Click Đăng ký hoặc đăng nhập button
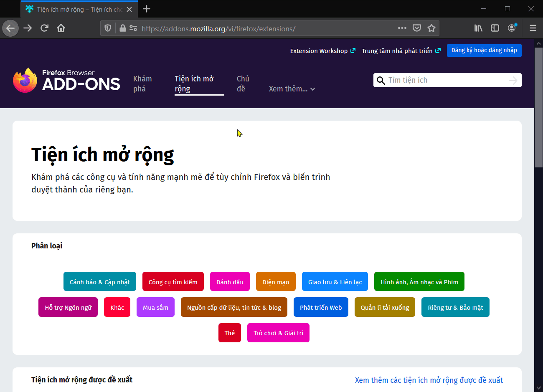Image resolution: width=543 pixels, height=392 pixels. (484, 51)
